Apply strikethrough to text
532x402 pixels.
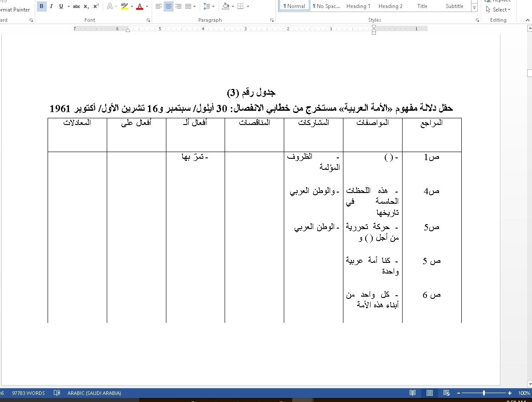pyautogui.click(x=77, y=6)
